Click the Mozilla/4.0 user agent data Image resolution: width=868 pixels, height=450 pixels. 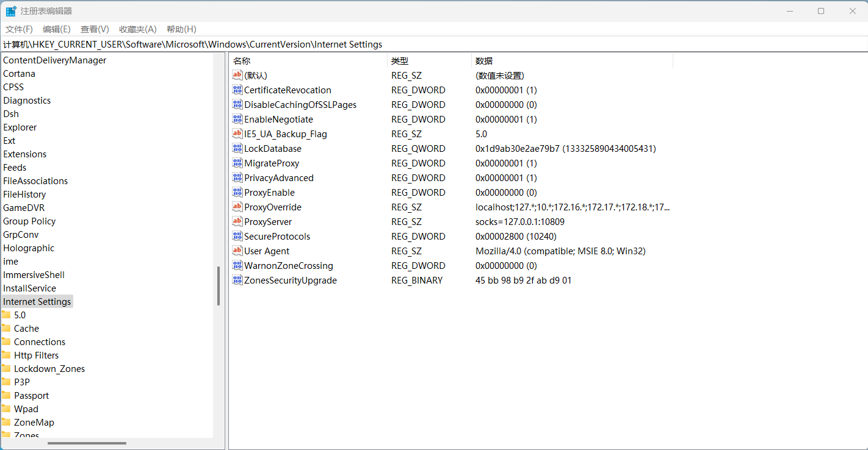coord(560,251)
